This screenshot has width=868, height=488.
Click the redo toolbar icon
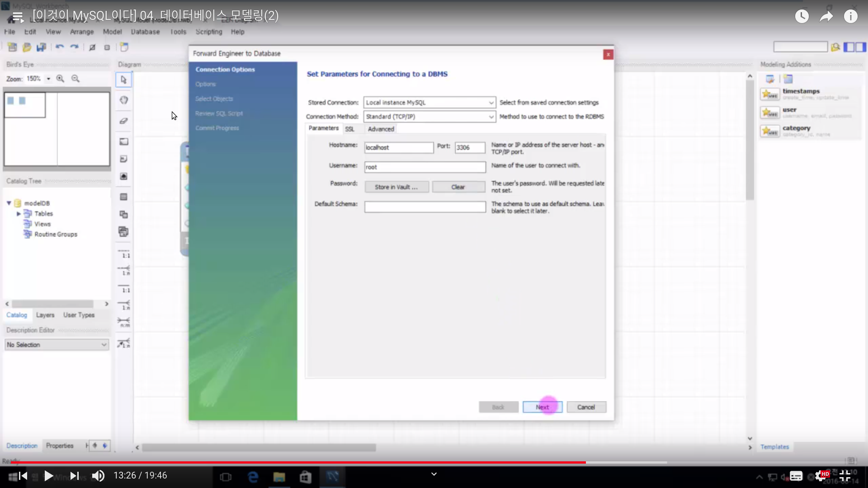74,47
